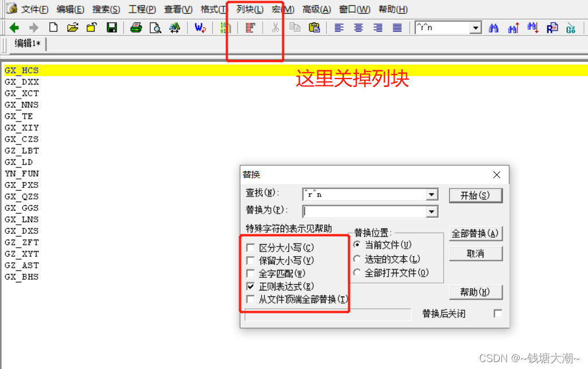The width and height of the screenshot is (588, 369).
Task: Click the 全部替换 button
Action: [476, 233]
